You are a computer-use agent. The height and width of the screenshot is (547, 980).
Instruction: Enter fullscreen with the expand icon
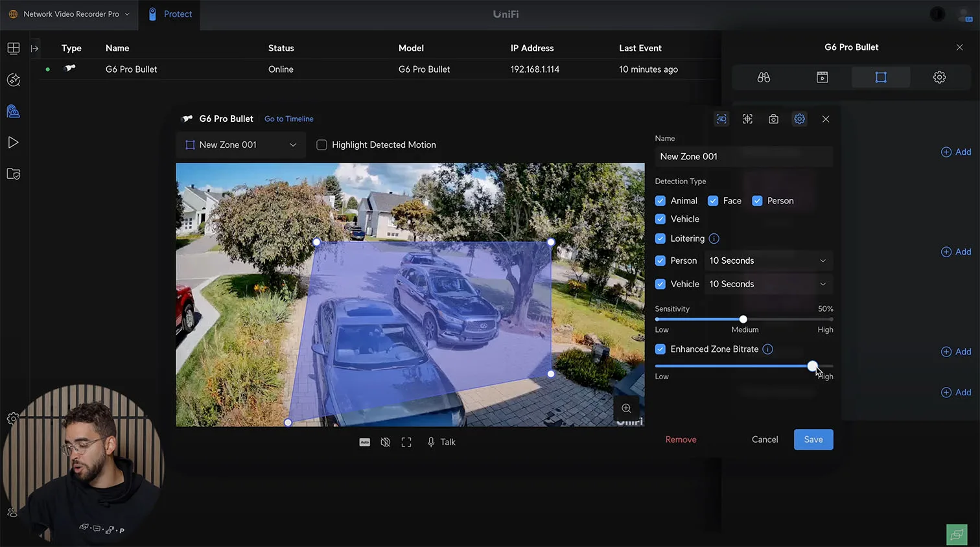pos(406,442)
